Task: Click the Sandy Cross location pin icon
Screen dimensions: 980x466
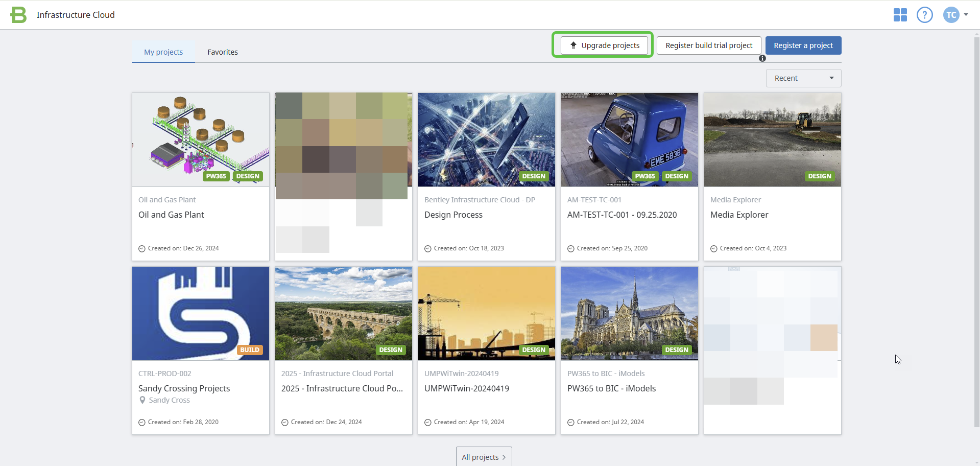Action: click(x=142, y=400)
